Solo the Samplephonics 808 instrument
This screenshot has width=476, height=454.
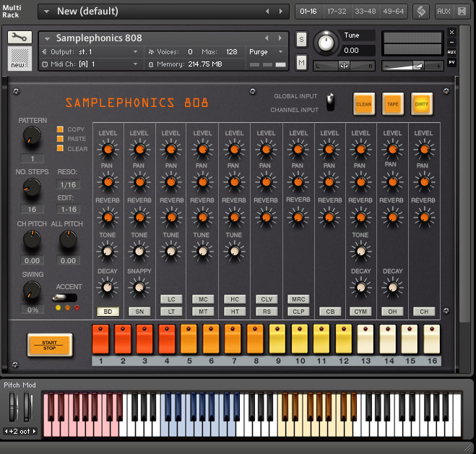301,38
